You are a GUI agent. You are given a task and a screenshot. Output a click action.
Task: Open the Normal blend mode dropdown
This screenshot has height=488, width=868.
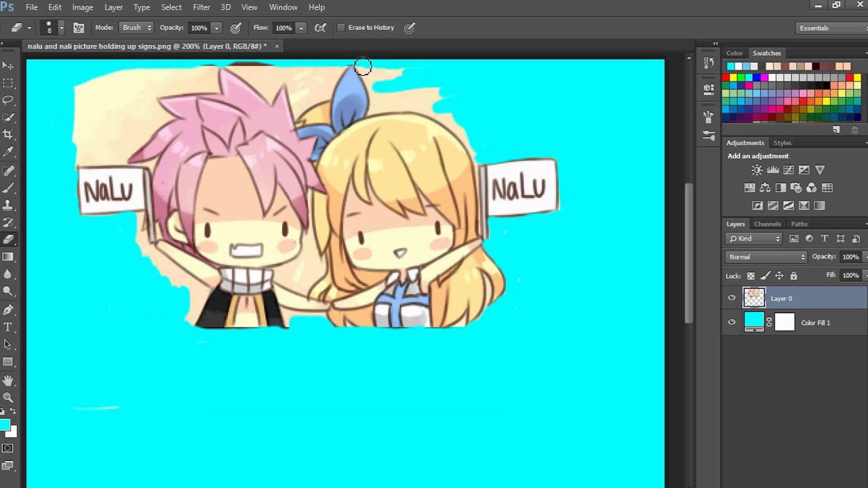(766, 257)
